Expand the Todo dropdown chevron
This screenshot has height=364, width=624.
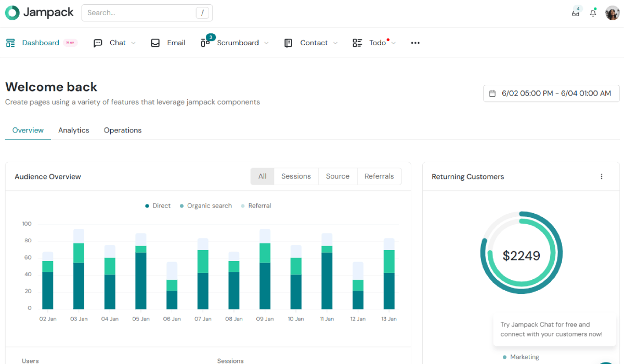tap(394, 43)
